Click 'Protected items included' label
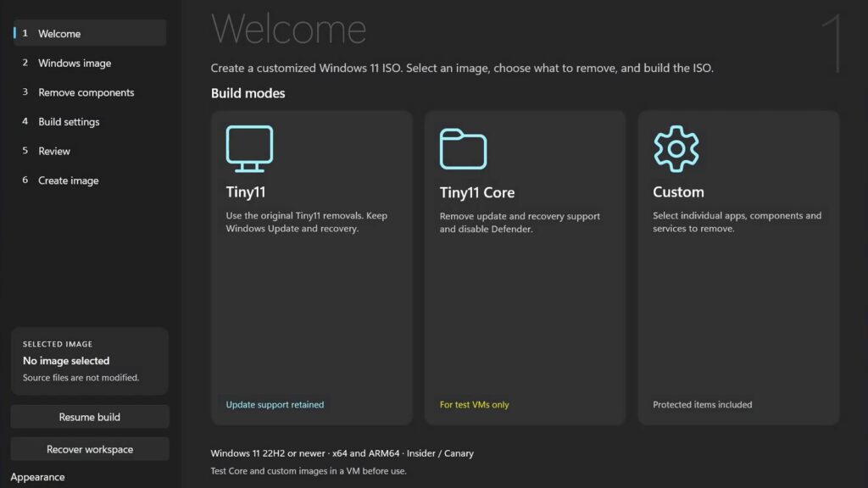Viewport: 868px width, 488px height. [x=702, y=404]
